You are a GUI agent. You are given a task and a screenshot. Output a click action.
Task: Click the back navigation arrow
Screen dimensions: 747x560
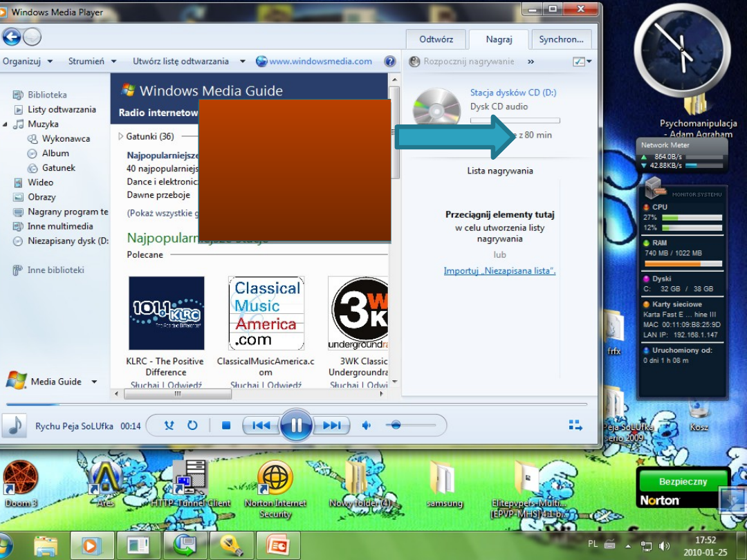click(11, 37)
